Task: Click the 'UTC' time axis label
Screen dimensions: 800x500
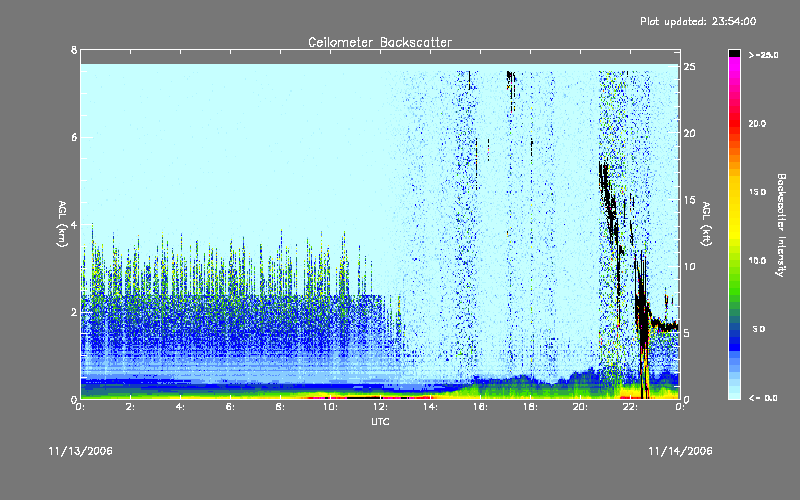Action: pyautogui.click(x=380, y=421)
